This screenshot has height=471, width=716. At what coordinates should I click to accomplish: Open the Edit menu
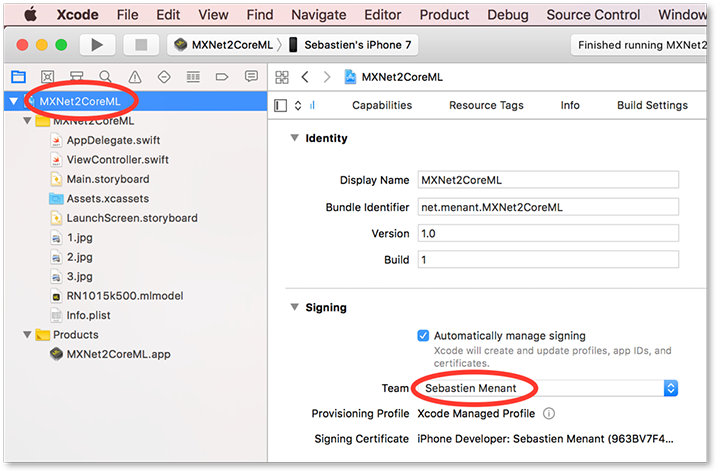point(168,15)
